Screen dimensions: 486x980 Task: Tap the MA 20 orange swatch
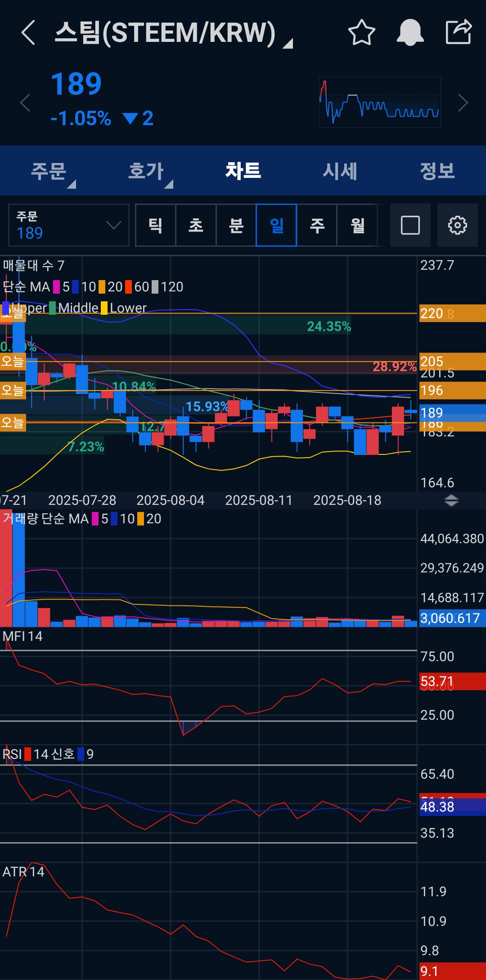(x=102, y=287)
